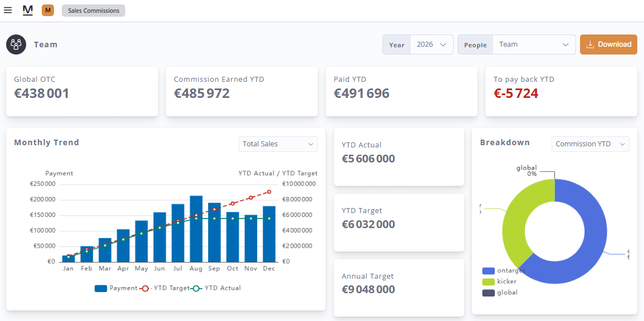Click the download arrow icon
644x321 pixels.
coord(590,45)
